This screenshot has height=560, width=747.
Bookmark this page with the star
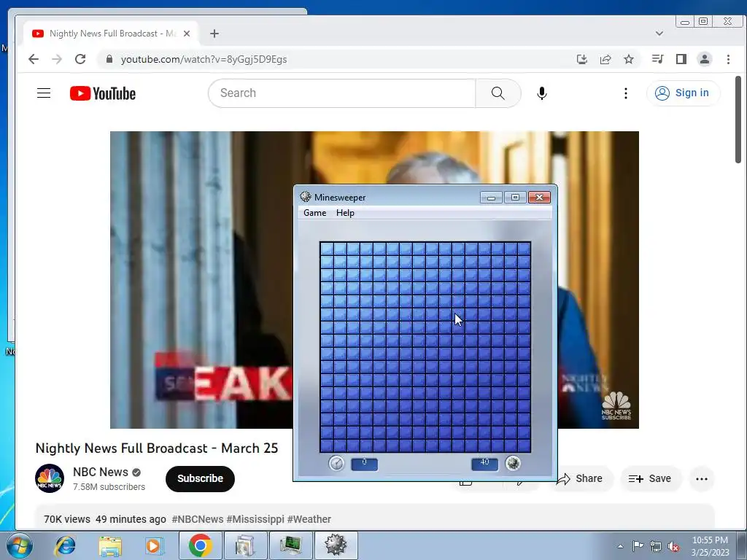pyautogui.click(x=629, y=59)
